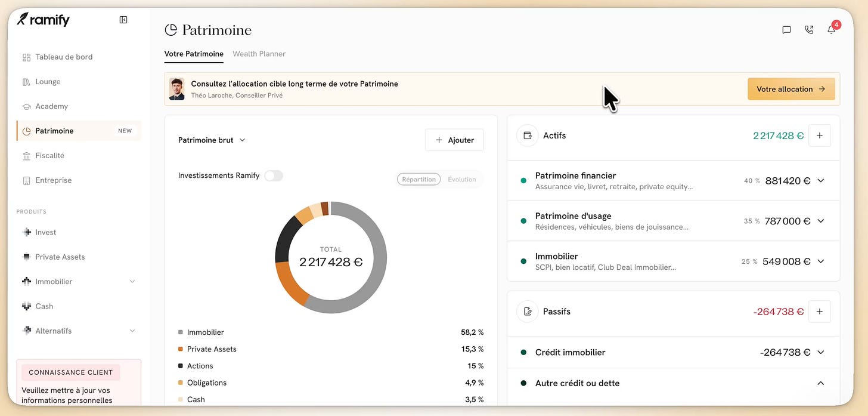868x416 pixels.
Task: Open notifications bell with badge
Action: click(832, 28)
